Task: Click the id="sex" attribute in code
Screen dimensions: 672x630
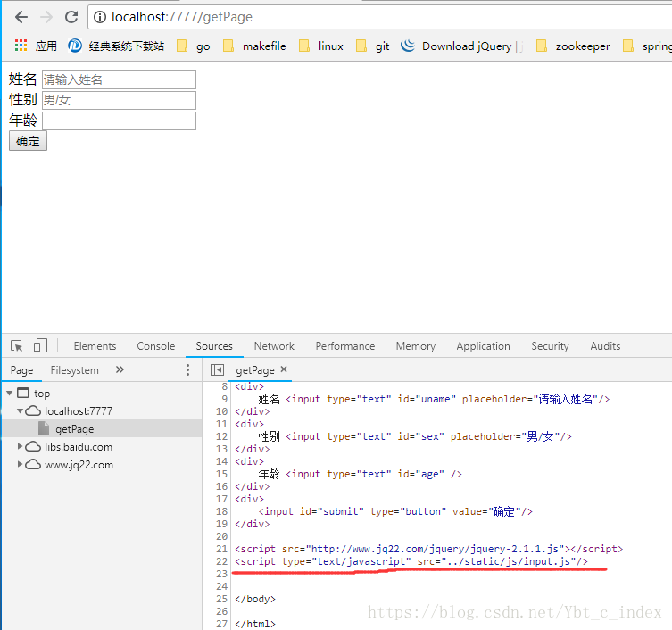Action: pyautogui.click(x=421, y=436)
